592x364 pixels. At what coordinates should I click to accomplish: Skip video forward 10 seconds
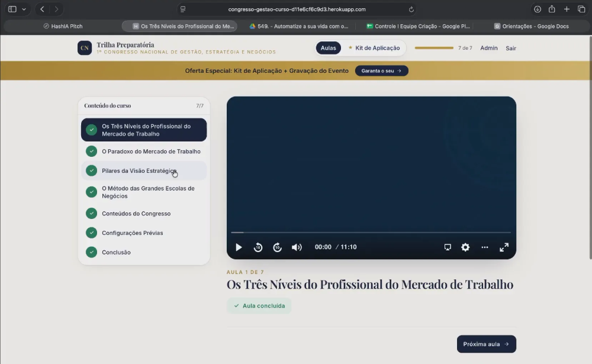[278, 247]
